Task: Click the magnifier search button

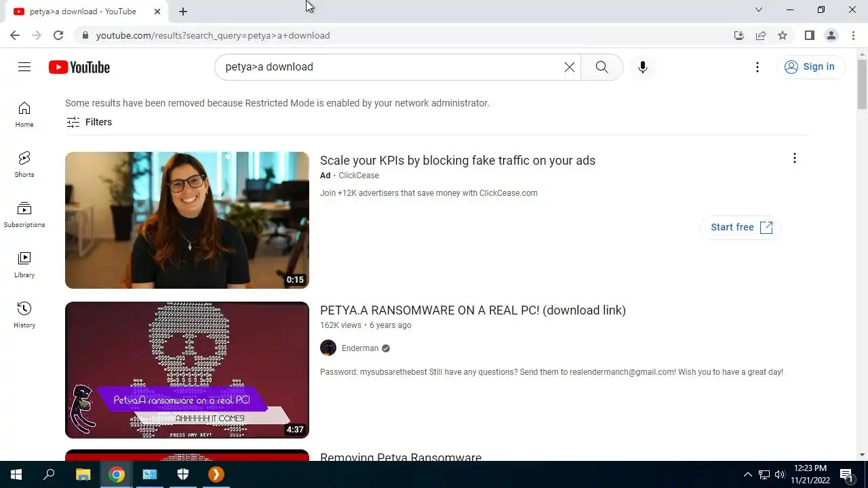Action: [x=601, y=67]
